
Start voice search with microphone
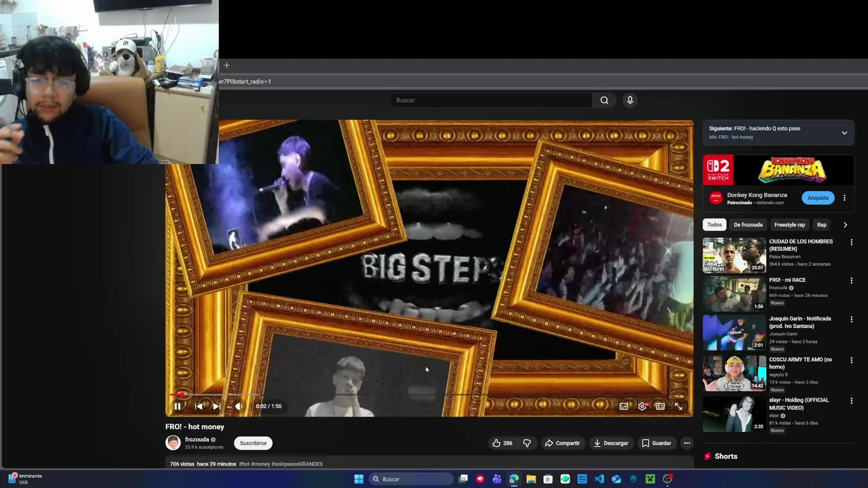click(630, 100)
